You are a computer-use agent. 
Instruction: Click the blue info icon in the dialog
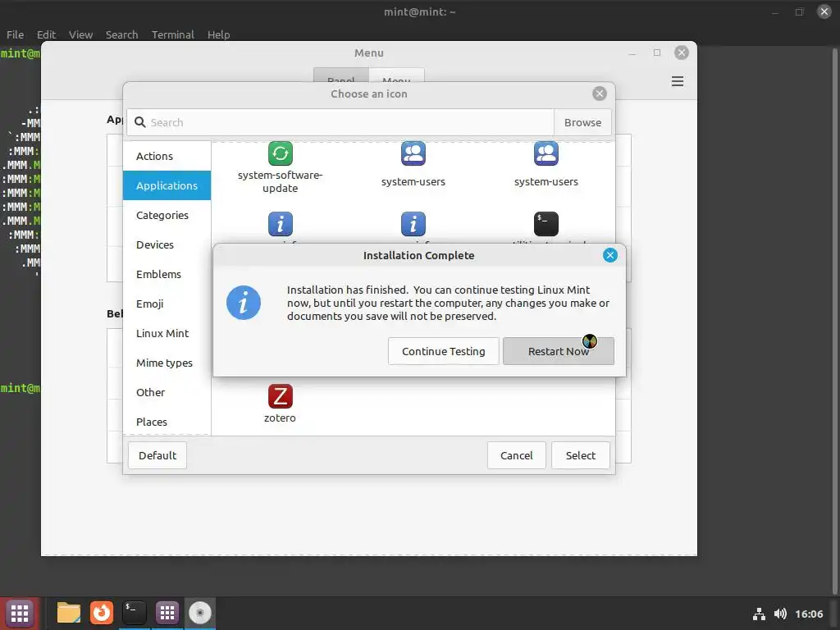[x=244, y=303]
